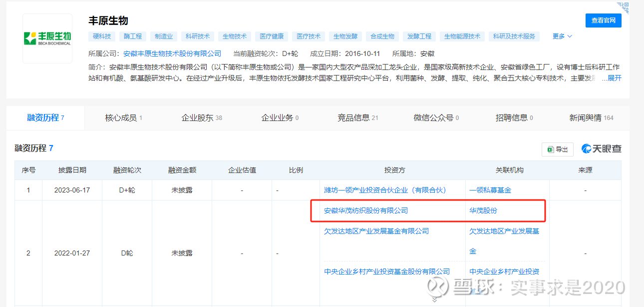Click the 华茂股份 related institution link
Viewport: 644px width, 307px height.
(x=483, y=210)
